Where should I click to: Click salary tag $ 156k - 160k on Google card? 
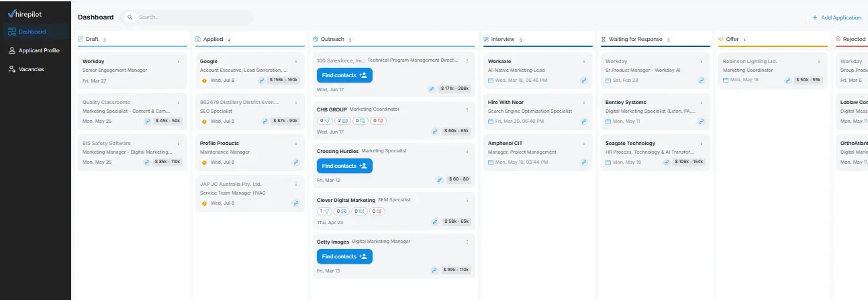tap(283, 80)
